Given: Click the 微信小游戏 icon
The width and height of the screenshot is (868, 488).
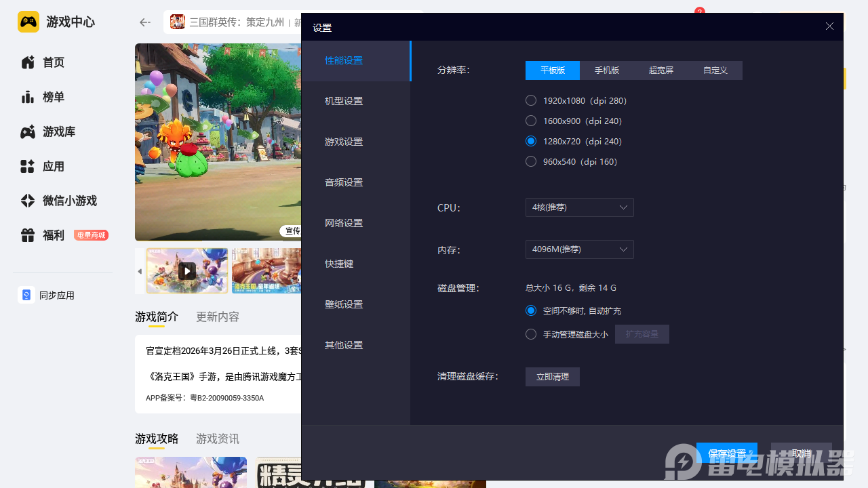Looking at the screenshot, I should [x=28, y=201].
